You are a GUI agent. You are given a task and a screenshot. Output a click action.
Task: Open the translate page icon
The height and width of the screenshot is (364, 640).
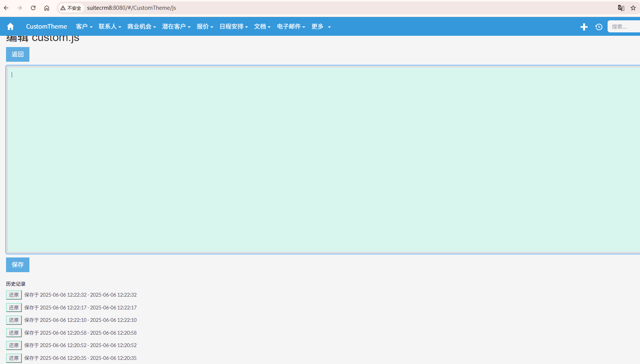621,8
